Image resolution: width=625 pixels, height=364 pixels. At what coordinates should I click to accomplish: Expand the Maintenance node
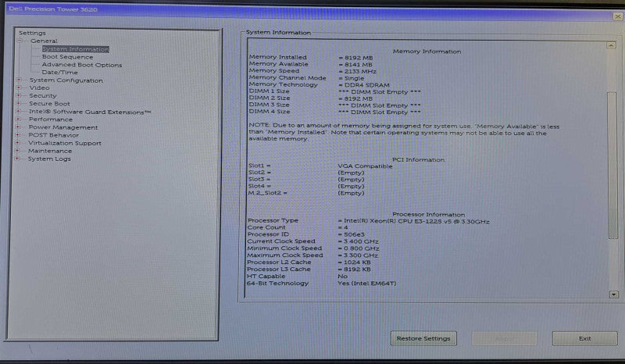click(x=17, y=150)
